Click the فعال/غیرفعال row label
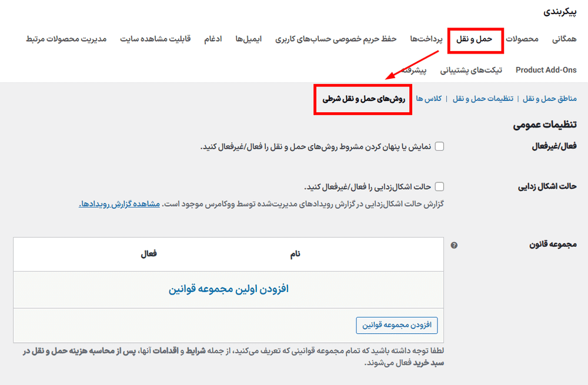Viewport: 588px width, 385px height. coord(554,146)
